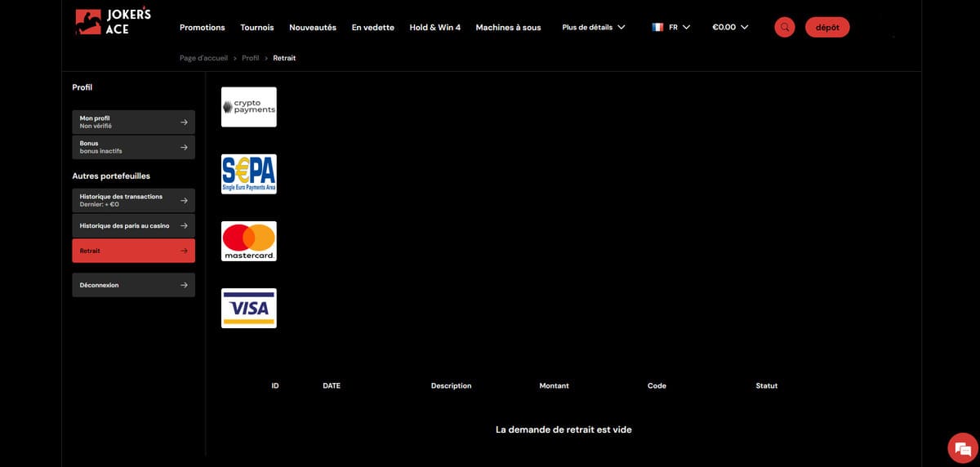This screenshot has width=980, height=467.
Task: Open the red search icon
Action: [784, 27]
